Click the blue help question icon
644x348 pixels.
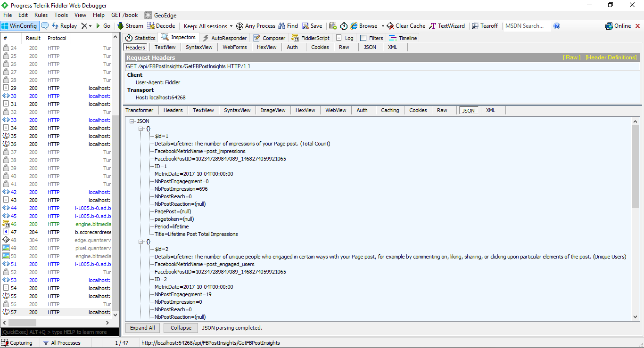pos(557,26)
